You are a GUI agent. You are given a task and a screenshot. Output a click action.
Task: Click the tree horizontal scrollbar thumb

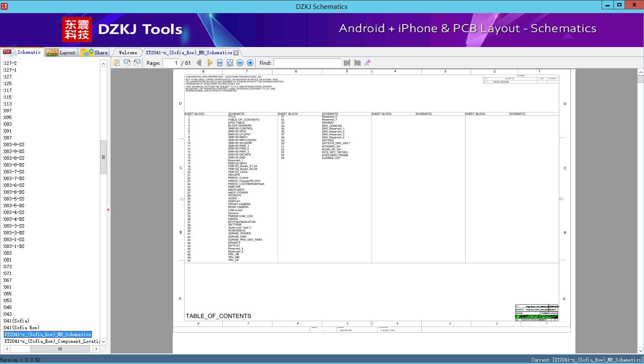(x=60, y=349)
